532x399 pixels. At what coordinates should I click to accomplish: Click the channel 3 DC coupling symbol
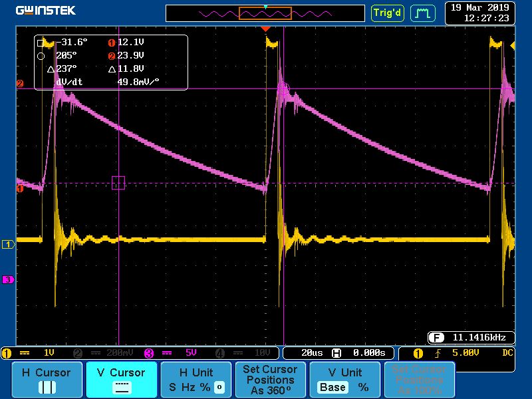(x=167, y=353)
